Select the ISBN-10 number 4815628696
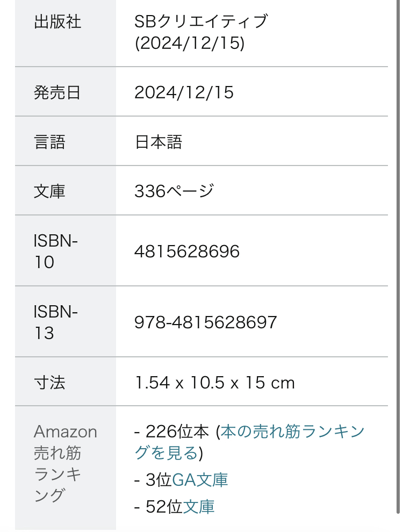 point(187,251)
